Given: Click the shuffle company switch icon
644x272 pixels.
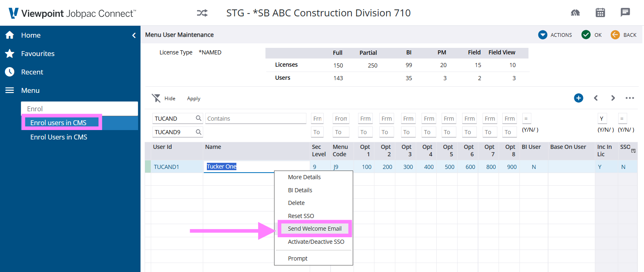Looking at the screenshot, I should (202, 13).
